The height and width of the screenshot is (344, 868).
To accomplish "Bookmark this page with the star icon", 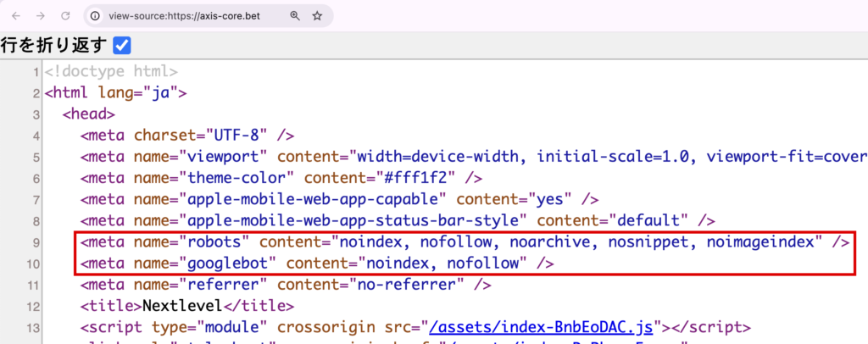I will 317,16.
